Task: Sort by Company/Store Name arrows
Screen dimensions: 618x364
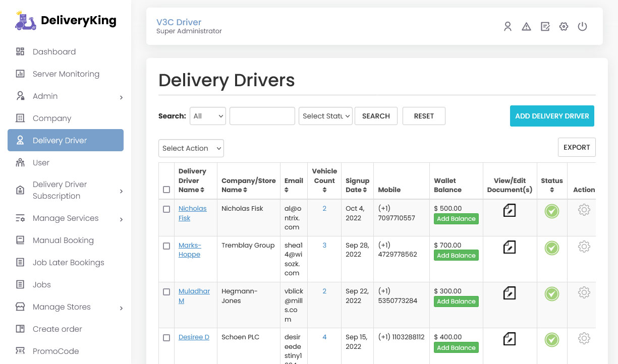Action: (x=245, y=190)
